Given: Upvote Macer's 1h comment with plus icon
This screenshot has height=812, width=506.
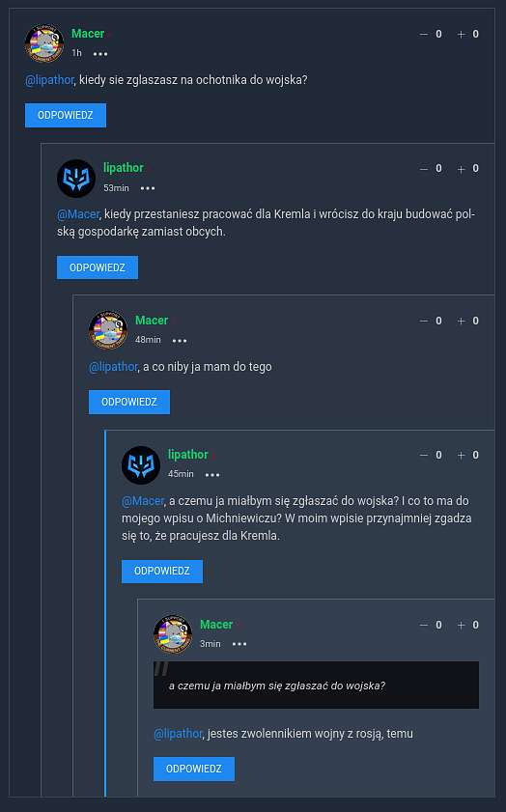Looking at the screenshot, I should pos(461,34).
